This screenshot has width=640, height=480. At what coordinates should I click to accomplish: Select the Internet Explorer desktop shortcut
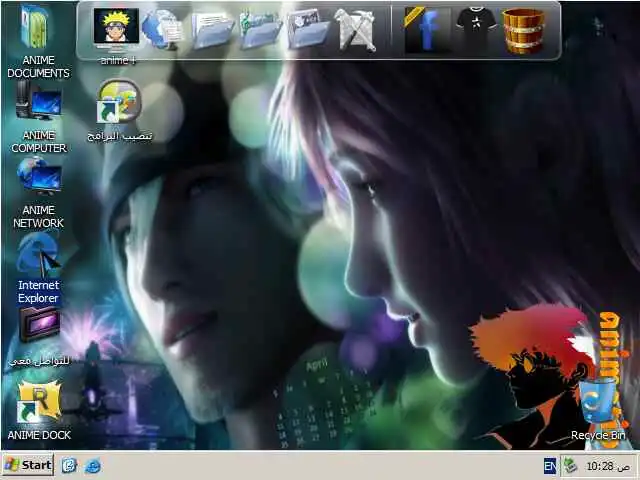coord(39,269)
